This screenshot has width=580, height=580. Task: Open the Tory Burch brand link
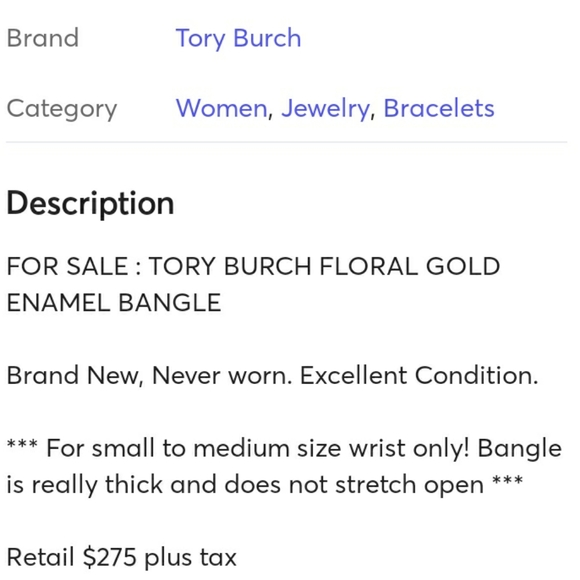[238, 38]
